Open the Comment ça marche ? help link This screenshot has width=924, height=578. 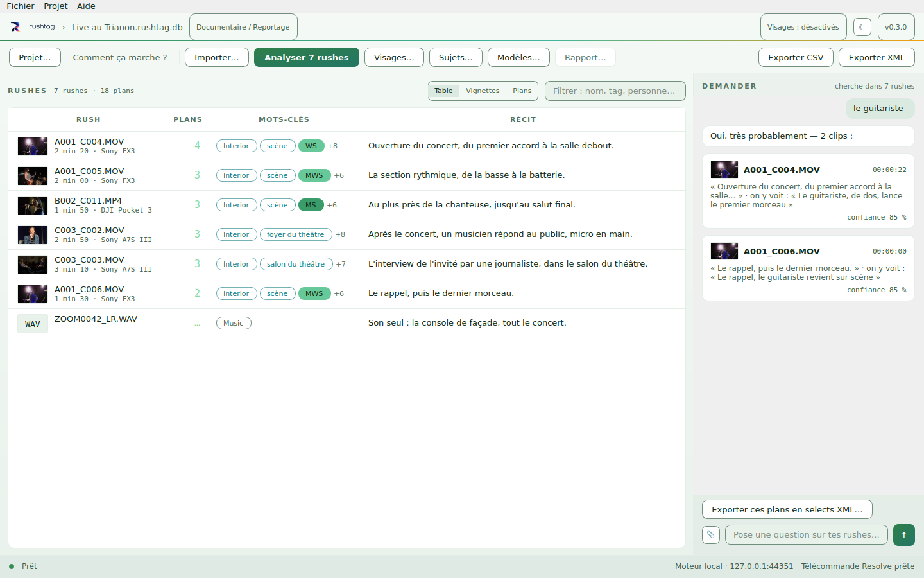pyautogui.click(x=120, y=57)
